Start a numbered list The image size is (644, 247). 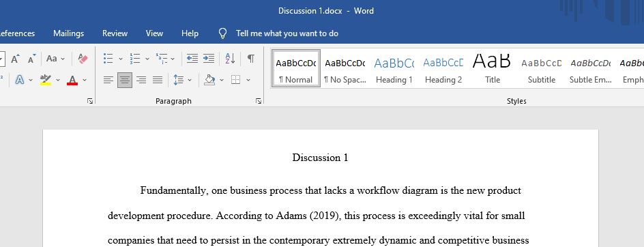tap(134, 59)
